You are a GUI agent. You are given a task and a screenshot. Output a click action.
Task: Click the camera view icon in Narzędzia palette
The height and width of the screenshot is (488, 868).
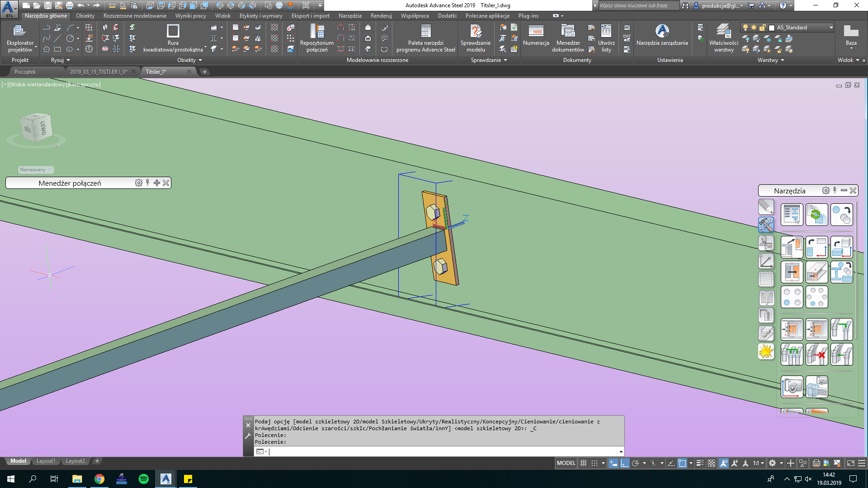coord(792,387)
